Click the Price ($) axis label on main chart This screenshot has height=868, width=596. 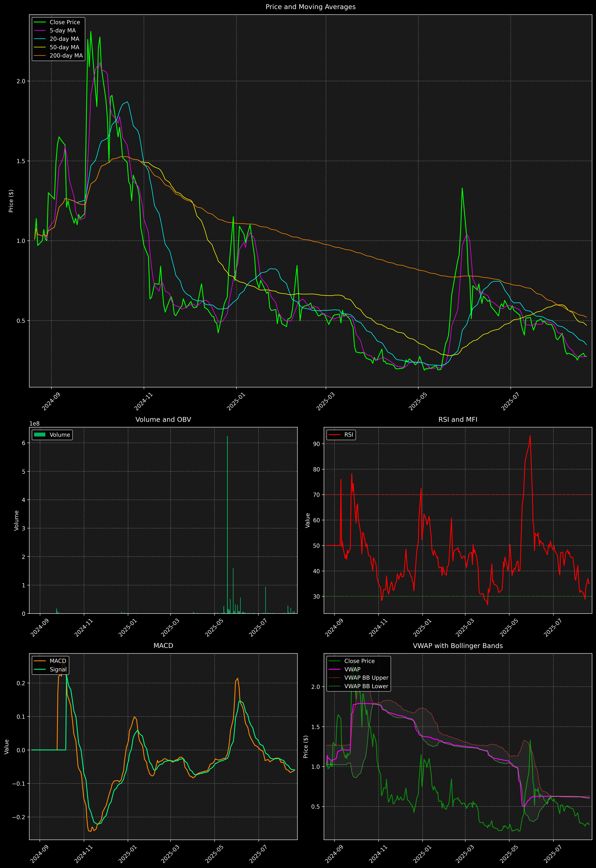point(11,201)
